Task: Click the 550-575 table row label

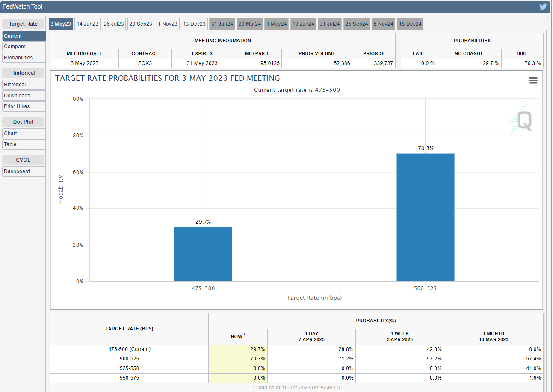Action: (x=129, y=378)
